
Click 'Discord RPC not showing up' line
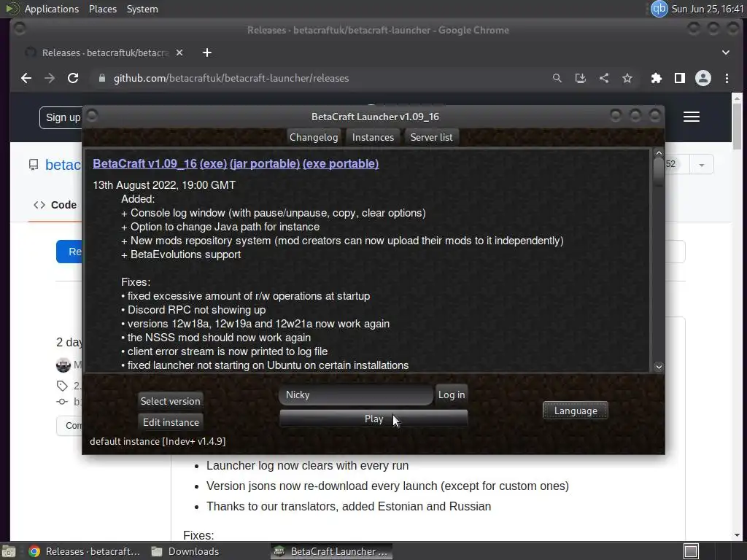point(193,310)
